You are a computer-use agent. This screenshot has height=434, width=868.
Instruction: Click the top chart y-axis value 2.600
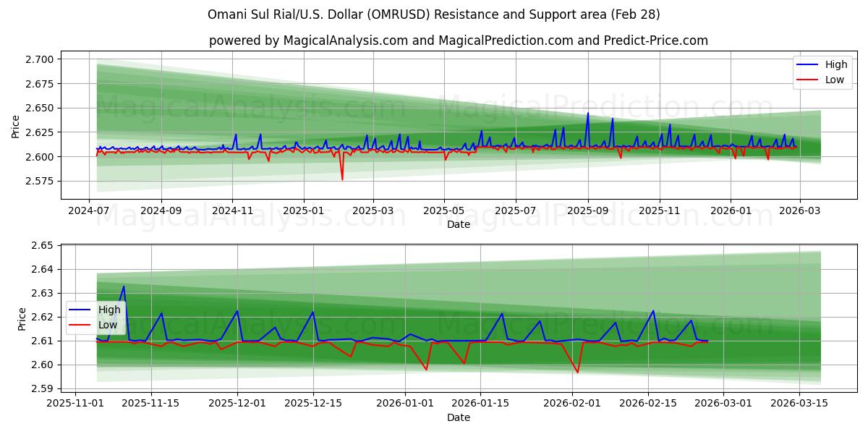coord(41,157)
